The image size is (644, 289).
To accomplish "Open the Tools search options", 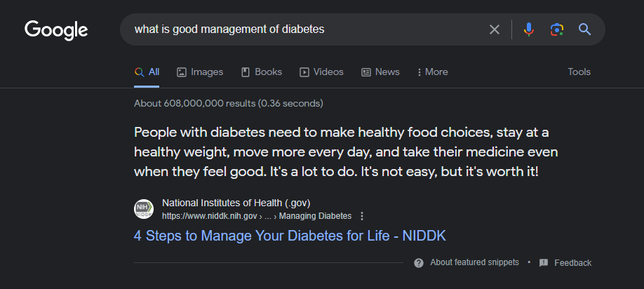I will (579, 72).
